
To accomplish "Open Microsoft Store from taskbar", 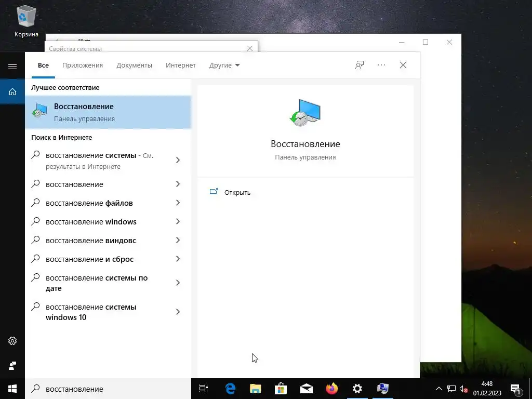I will (x=281, y=389).
